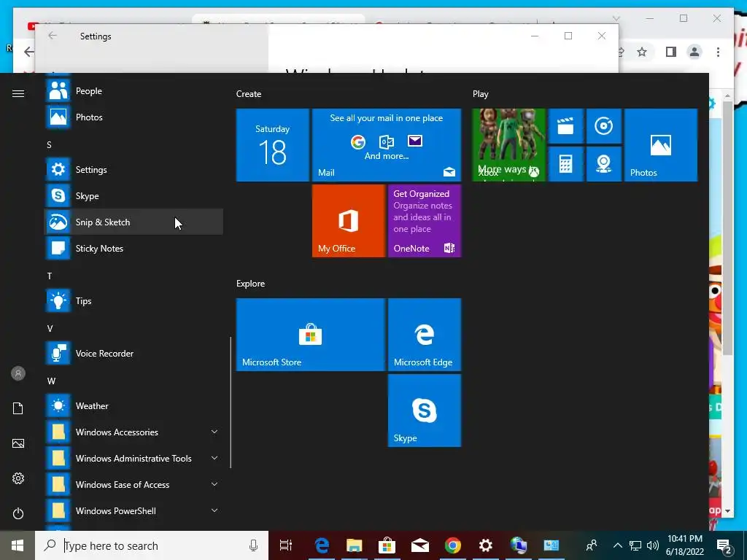Screen dimensions: 747x560
Task: Launch Snip & Sketch
Action: coord(133,222)
